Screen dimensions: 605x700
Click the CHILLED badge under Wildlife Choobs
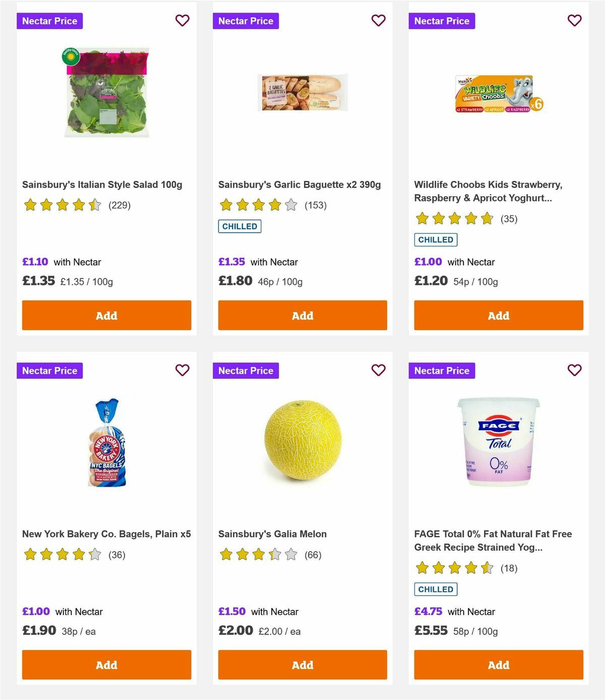click(436, 240)
